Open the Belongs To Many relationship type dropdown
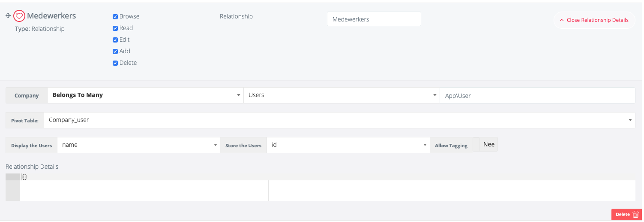Viewport: 644px width, 222px height. [x=145, y=95]
